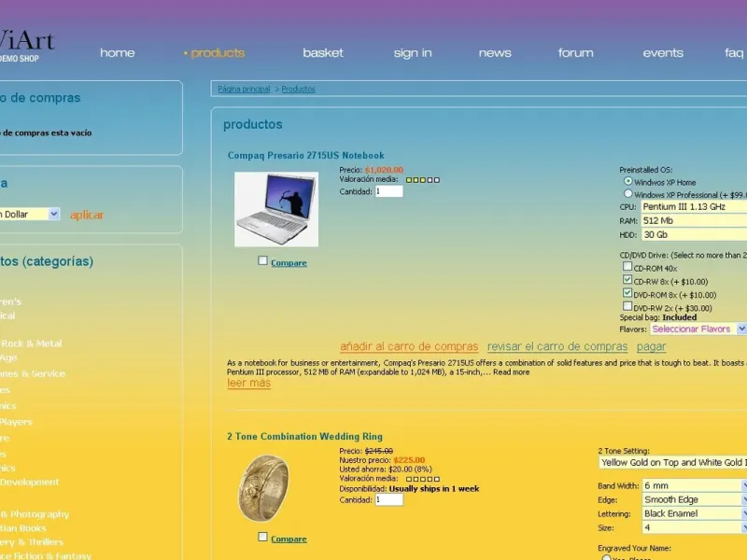Screen dimensions: 747x560
Task: Open the Phones & Service category link
Action: point(33,373)
